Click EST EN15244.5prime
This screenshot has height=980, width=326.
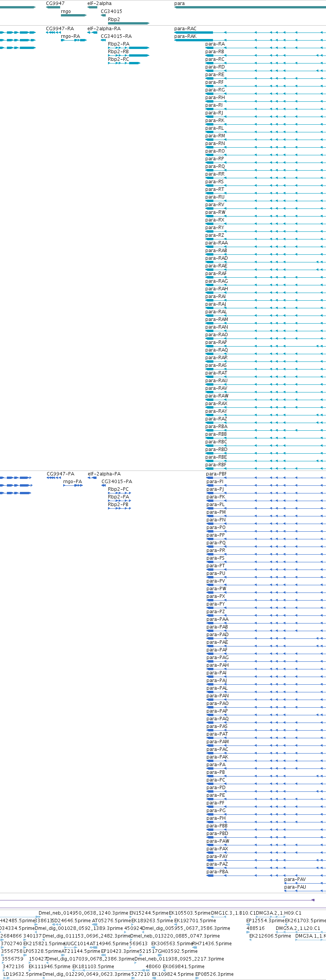[149, 913]
